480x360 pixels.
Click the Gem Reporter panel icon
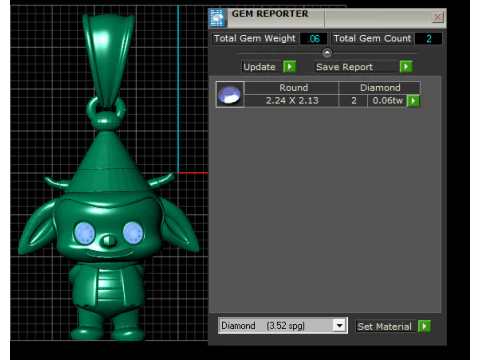click(217, 18)
